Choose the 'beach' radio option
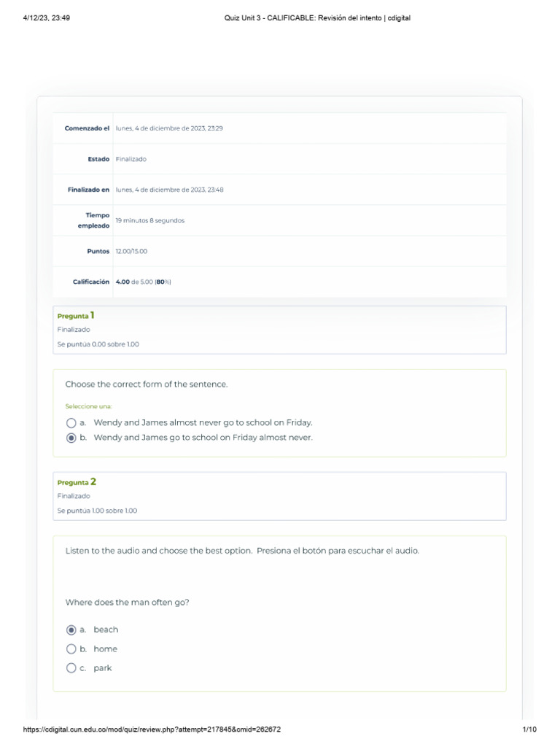560x747 pixels. 71,630
